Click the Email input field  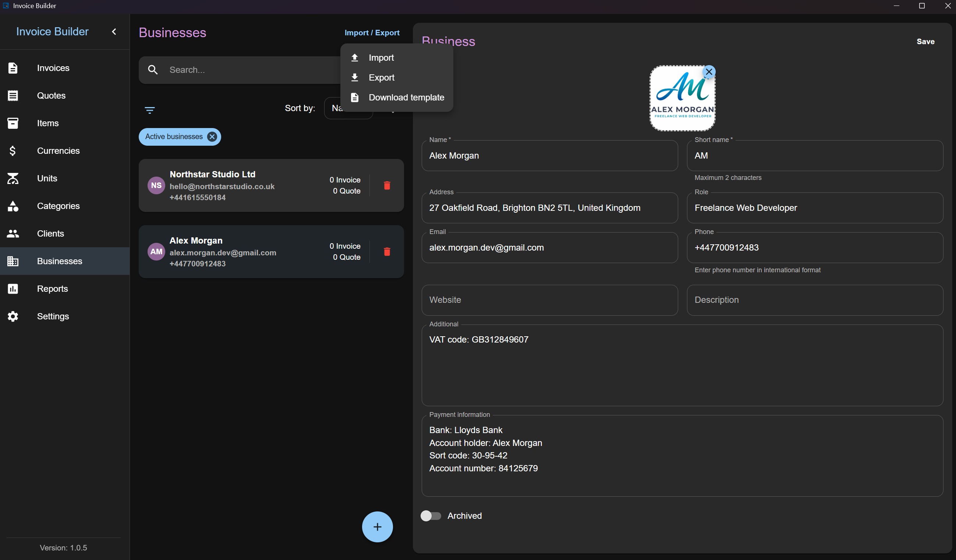click(x=549, y=247)
